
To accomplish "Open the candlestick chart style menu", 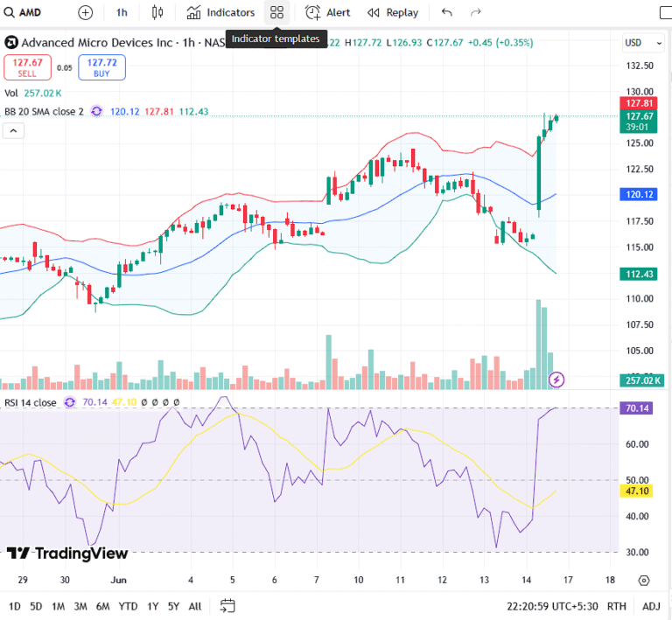I will [157, 13].
